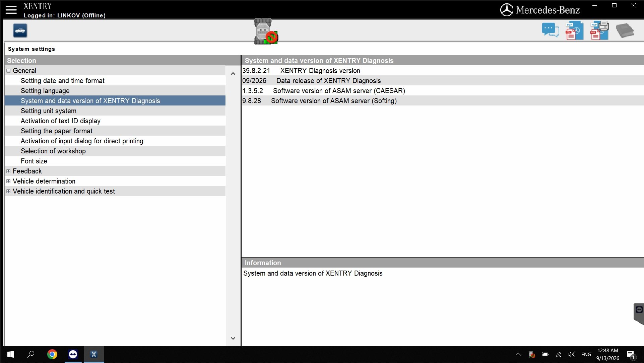
Task: Select Activation of input dialog for direct printing
Action: coord(115,141)
